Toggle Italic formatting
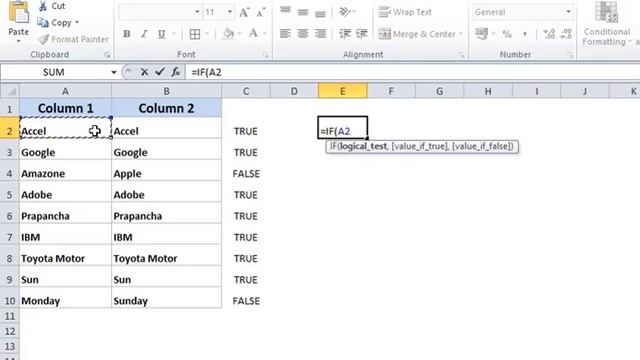The image size is (640, 360). tap(144, 34)
